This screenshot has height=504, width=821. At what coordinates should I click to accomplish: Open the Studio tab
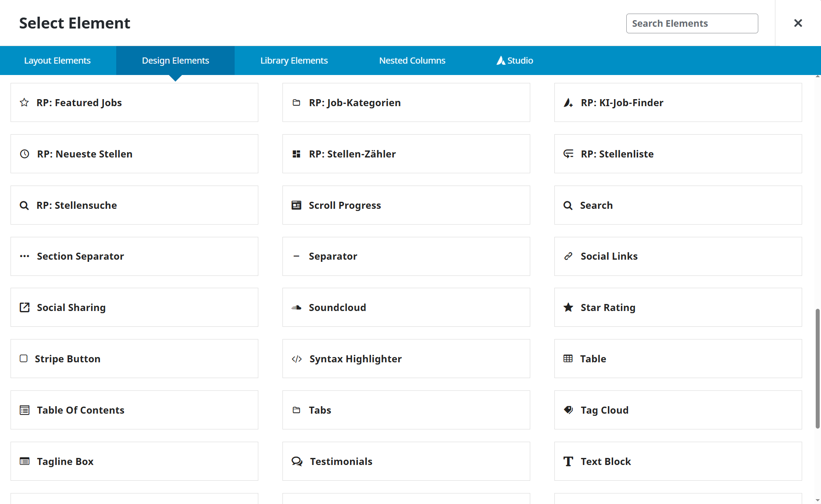[520, 61]
